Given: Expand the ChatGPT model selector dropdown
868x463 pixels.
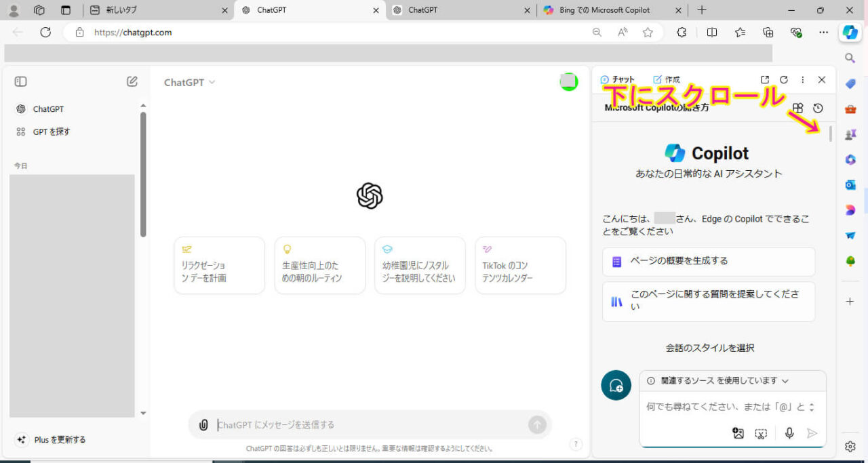Looking at the screenshot, I should coord(190,82).
